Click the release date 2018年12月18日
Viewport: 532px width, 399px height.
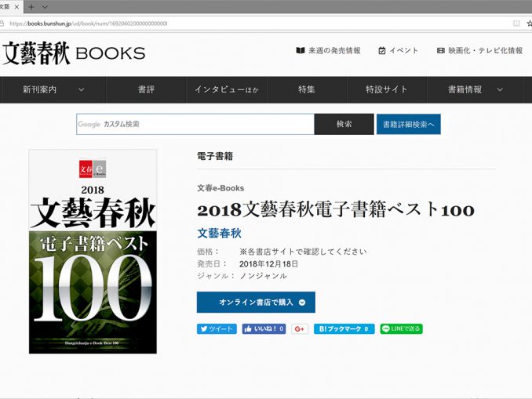click(x=268, y=263)
